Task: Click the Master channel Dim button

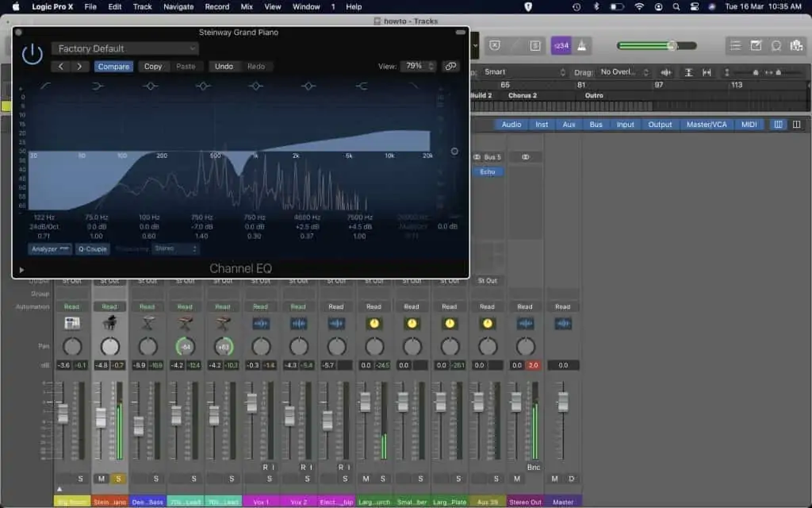Action: [571, 479]
